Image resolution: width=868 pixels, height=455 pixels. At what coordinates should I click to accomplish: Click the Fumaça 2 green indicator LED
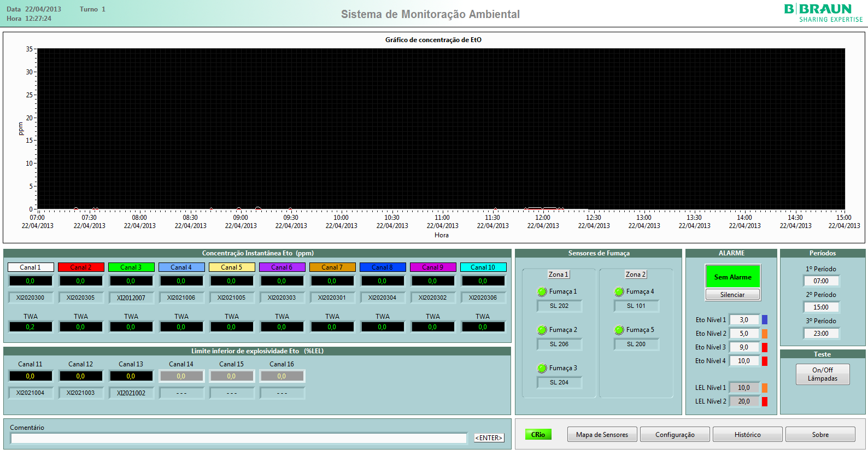click(x=542, y=330)
